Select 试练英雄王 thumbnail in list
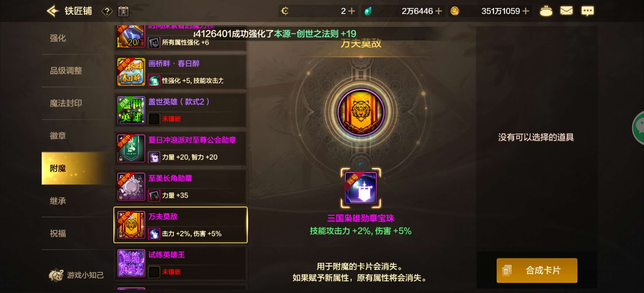Image resolution: width=644 pixels, height=293 pixels. 131,263
